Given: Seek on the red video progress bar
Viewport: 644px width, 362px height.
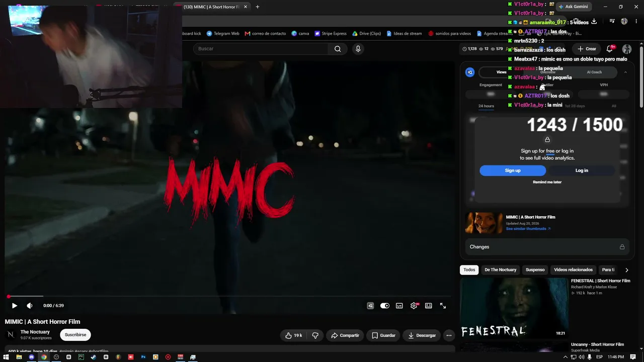Looking at the screenshot, I should 230,296.
